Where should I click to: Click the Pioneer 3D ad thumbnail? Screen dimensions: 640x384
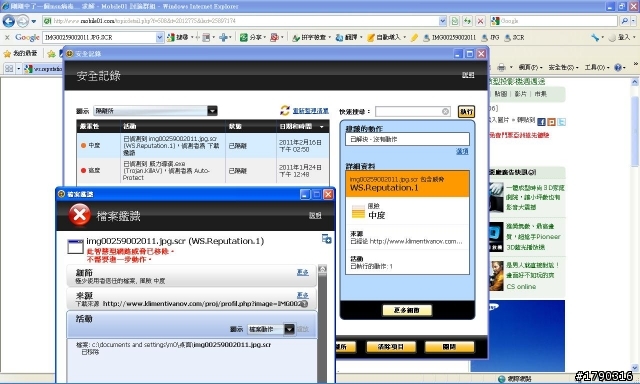496,237
